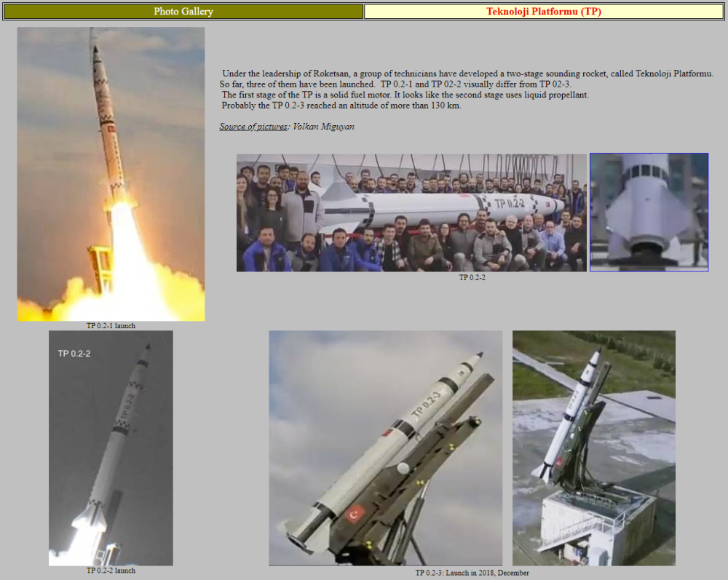728x580 pixels.
Task: Click the 'TP 0.2-2 launch' caption
Action: click(111, 571)
